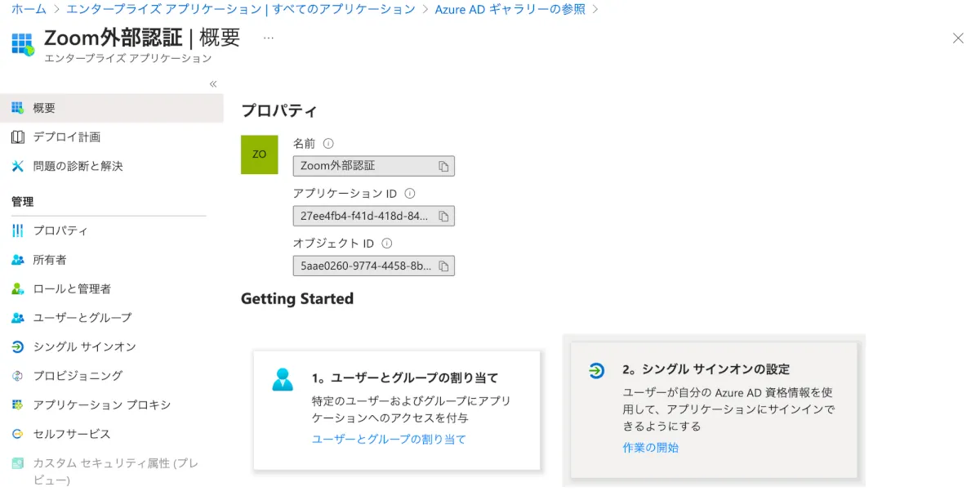The height and width of the screenshot is (496, 980).
Task: Copy the アプリケーション ID value
Action: click(x=443, y=217)
